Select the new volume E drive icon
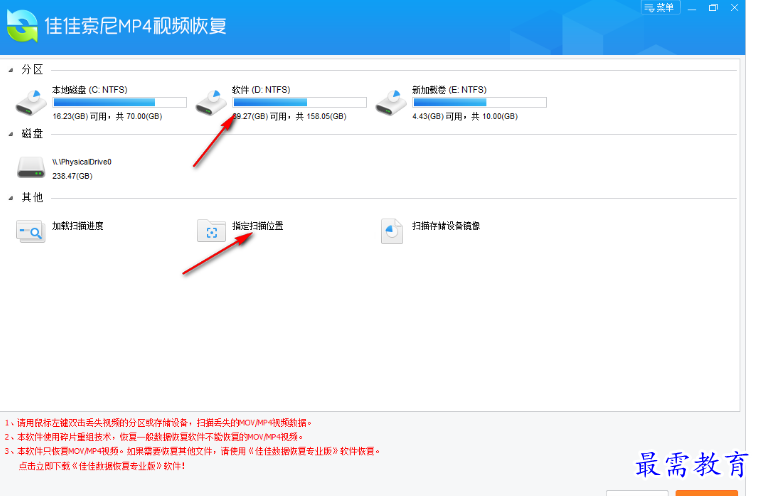Screen dimensions: 757x496 (x=391, y=102)
